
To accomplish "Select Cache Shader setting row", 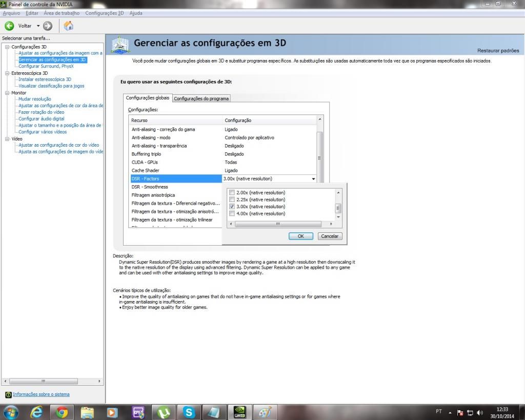I will coord(224,170).
